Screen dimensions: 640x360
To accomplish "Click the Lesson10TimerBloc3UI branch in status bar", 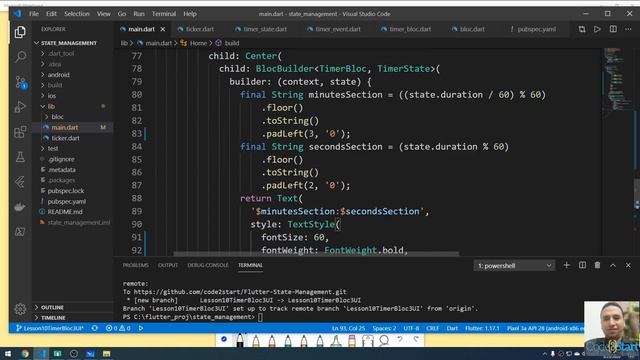I will tap(50, 328).
